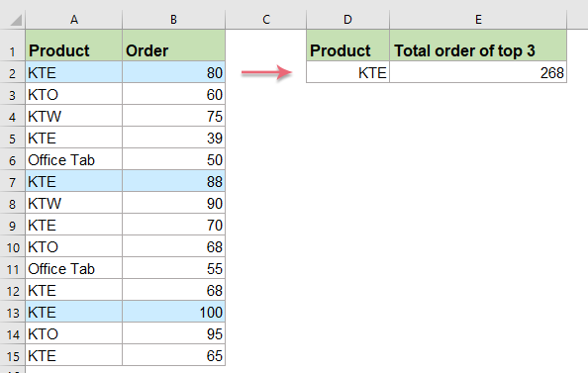The image size is (588, 373).
Task: Click the Office Tab cell in row 6
Action: [x=74, y=159]
